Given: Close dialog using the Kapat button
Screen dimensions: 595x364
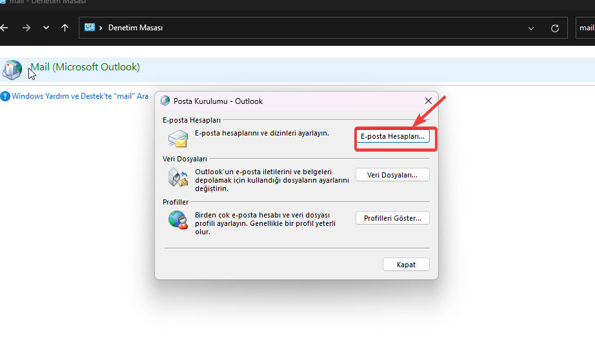Looking at the screenshot, I should coord(406,265).
